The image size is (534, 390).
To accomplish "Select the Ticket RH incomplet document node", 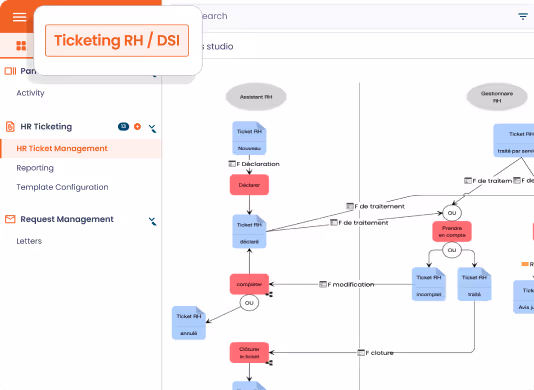I will [x=429, y=284].
